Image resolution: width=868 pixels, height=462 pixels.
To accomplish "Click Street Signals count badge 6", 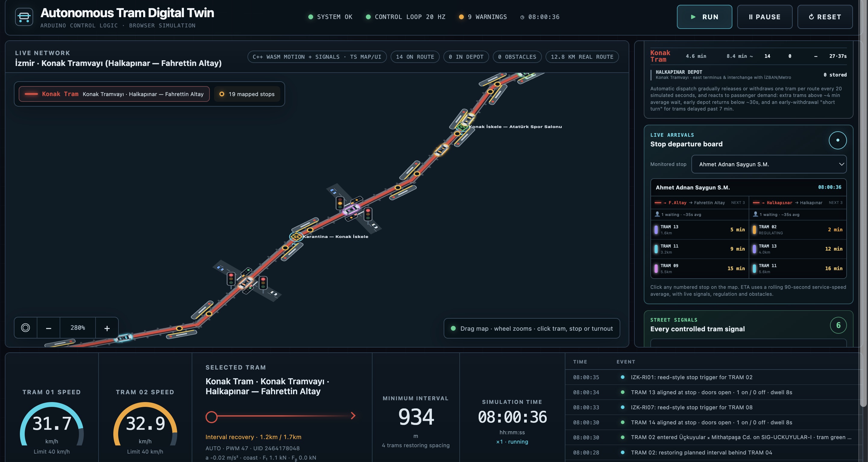I will point(838,325).
